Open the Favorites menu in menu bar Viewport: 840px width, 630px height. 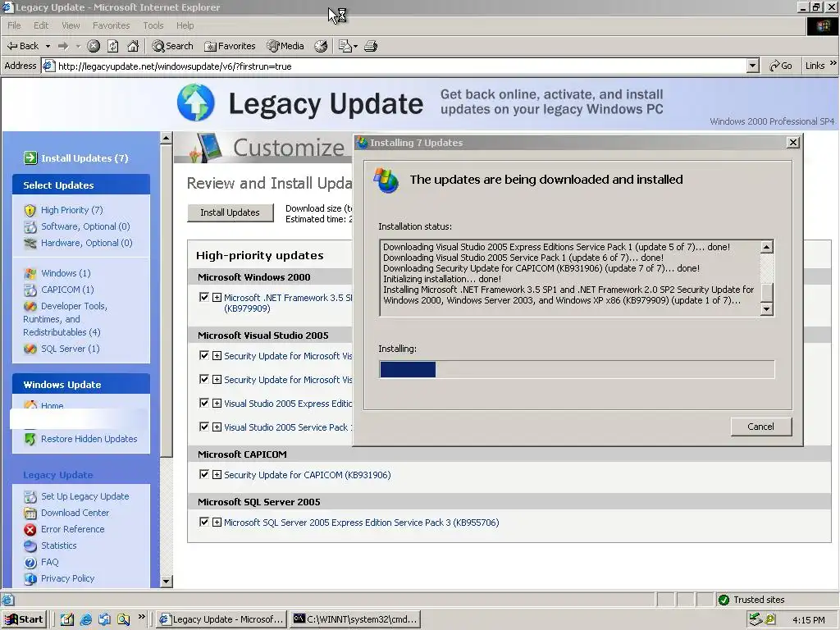coord(111,25)
